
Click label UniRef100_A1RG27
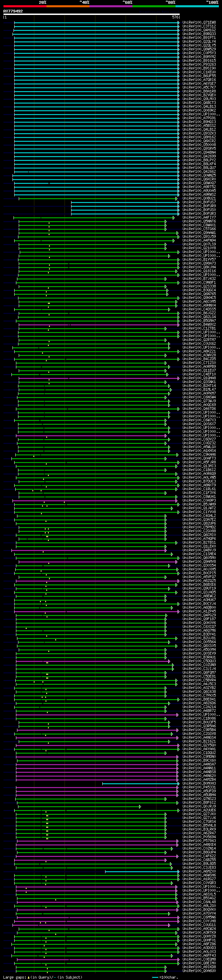[199, 879]
